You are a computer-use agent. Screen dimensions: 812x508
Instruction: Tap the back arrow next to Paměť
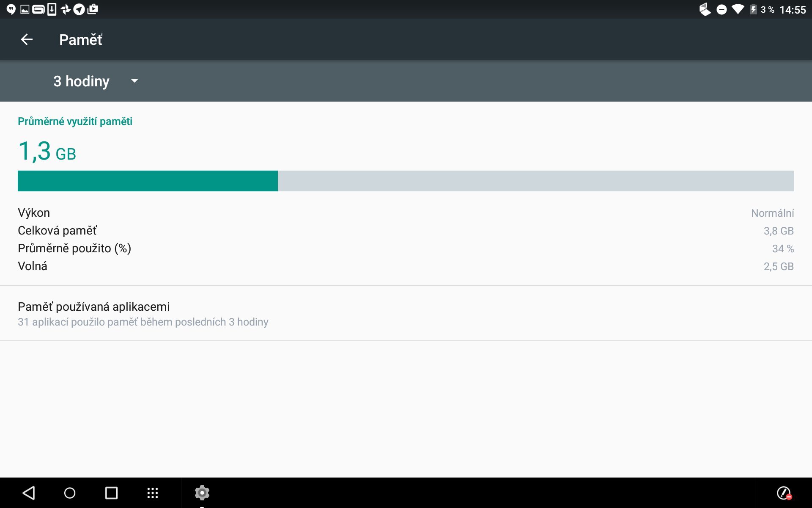(x=27, y=39)
